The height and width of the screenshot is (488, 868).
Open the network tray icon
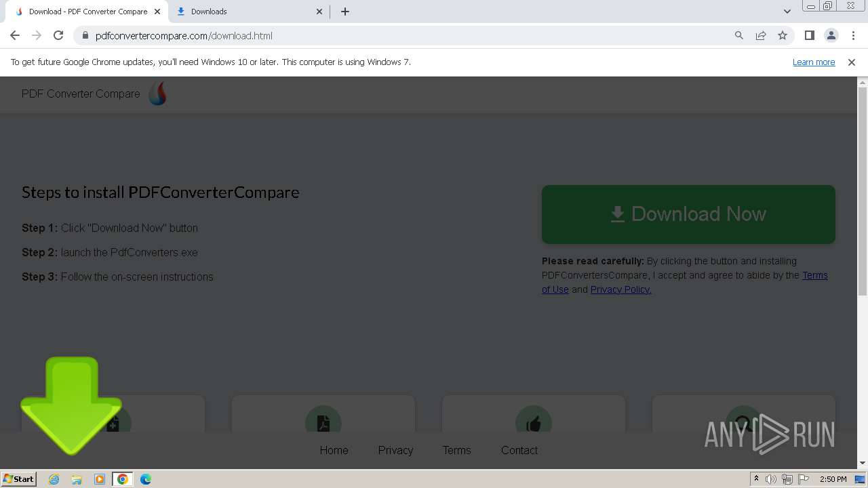[x=787, y=479]
